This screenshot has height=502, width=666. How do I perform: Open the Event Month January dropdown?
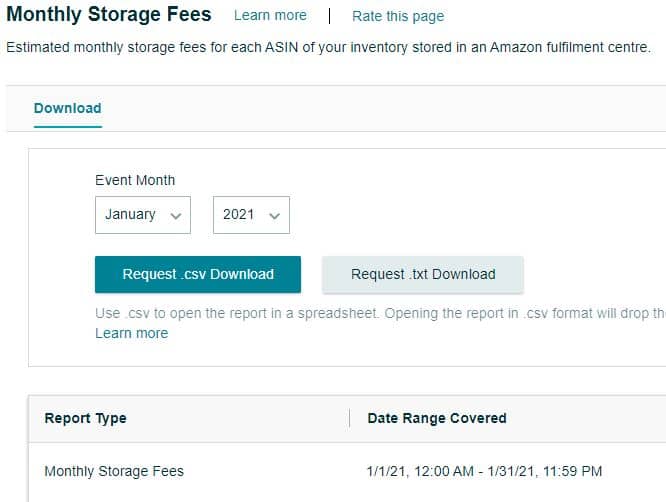pos(143,215)
